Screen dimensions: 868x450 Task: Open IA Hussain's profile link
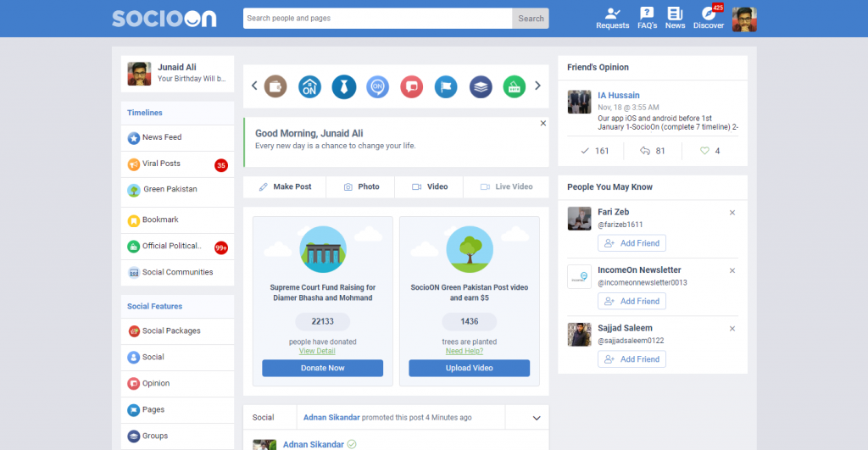tap(618, 95)
